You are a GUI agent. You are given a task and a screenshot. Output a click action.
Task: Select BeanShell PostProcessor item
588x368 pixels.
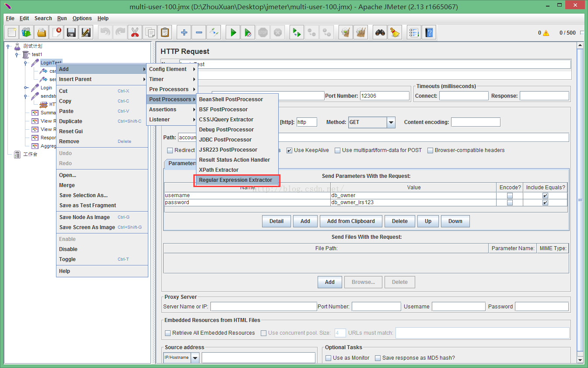(237, 99)
